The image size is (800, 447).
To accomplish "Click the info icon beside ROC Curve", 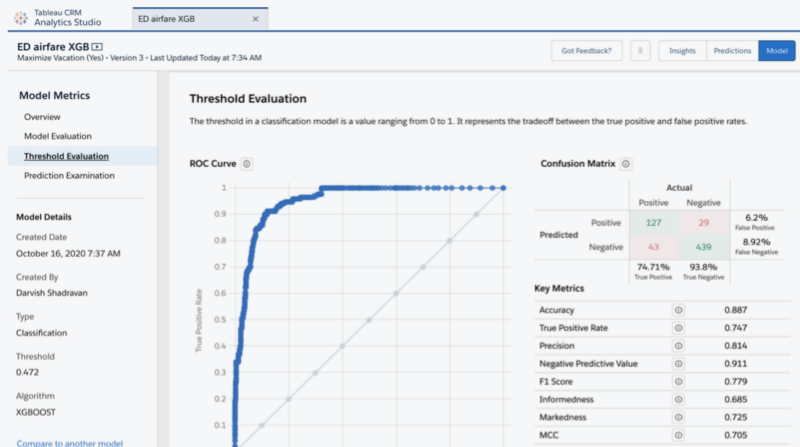I will click(247, 164).
